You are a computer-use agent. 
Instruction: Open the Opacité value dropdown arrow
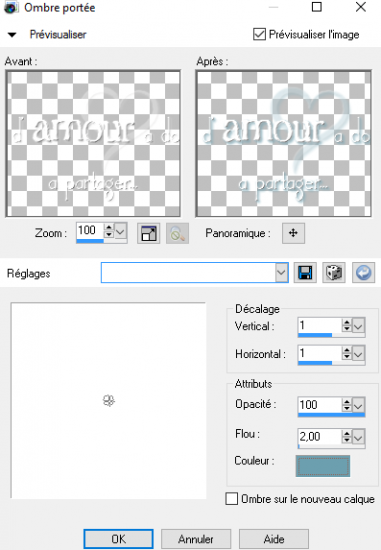358,406
